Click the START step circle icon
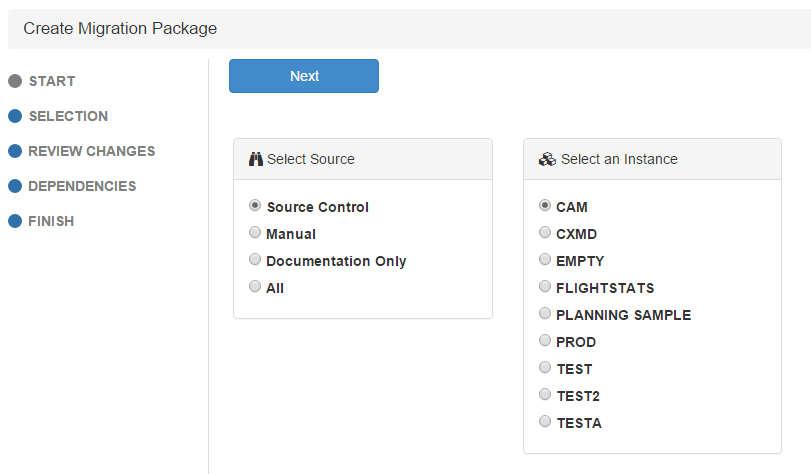 [x=15, y=81]
